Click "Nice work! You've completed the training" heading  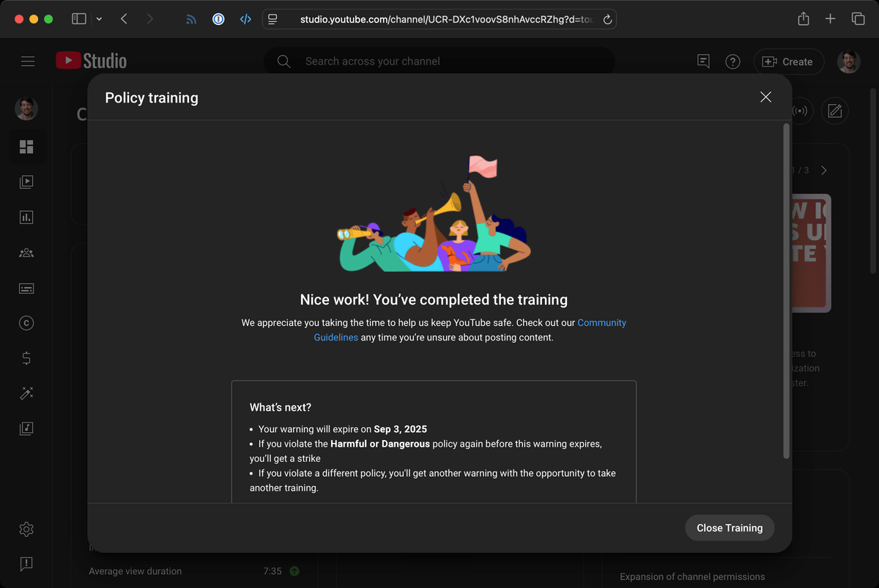434,299
